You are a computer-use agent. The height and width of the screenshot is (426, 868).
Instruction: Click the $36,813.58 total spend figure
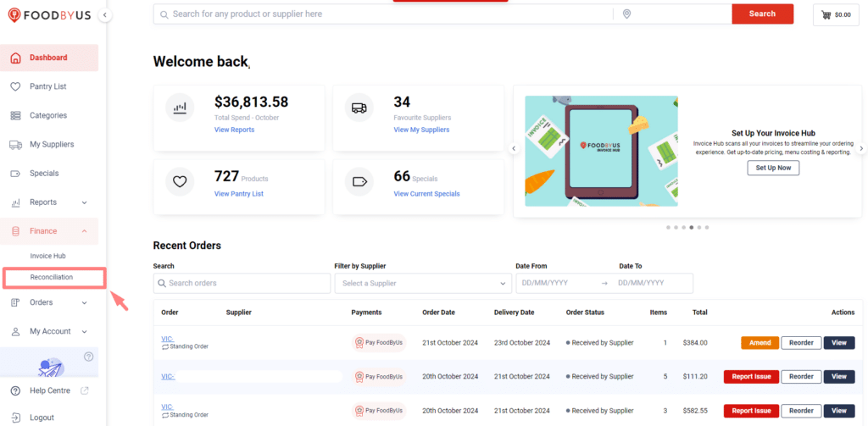pos(251,102)
